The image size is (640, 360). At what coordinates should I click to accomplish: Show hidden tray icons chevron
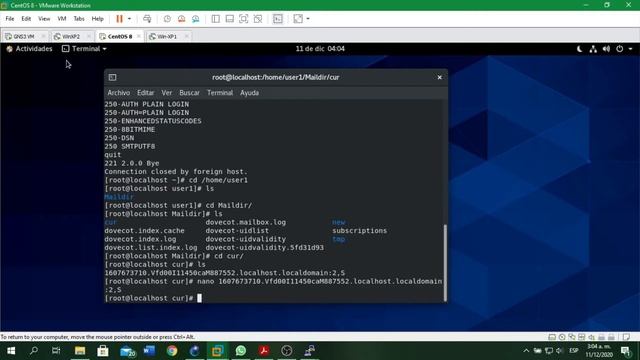pos(526,351)
